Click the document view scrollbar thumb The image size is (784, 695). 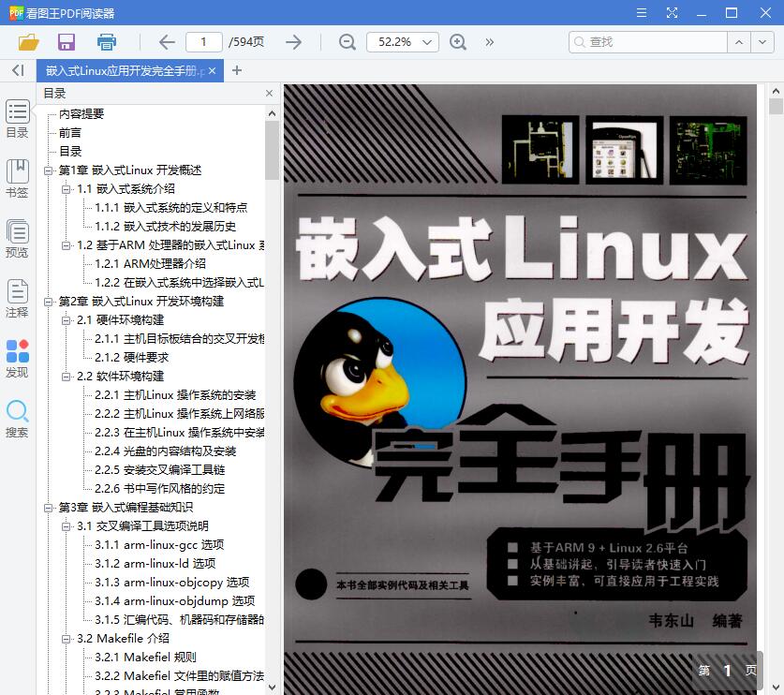pos(776,107)
